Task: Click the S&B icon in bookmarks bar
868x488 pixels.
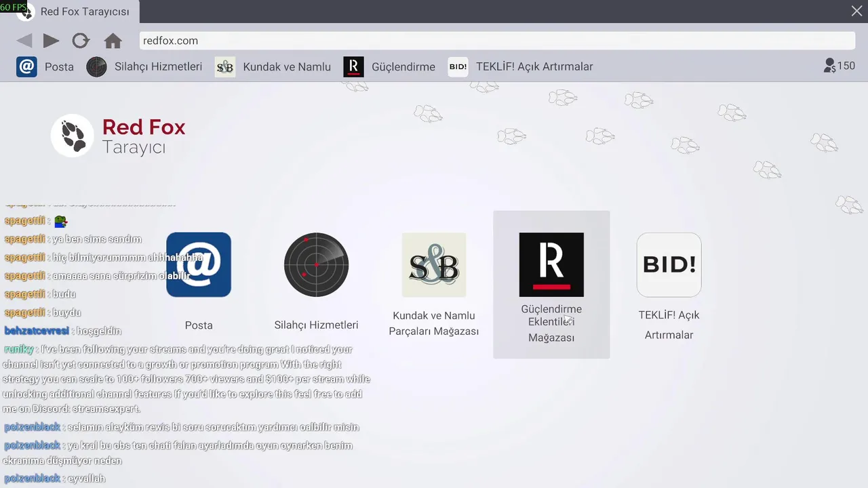Action: pyautogui.click(x=225, y=66)
